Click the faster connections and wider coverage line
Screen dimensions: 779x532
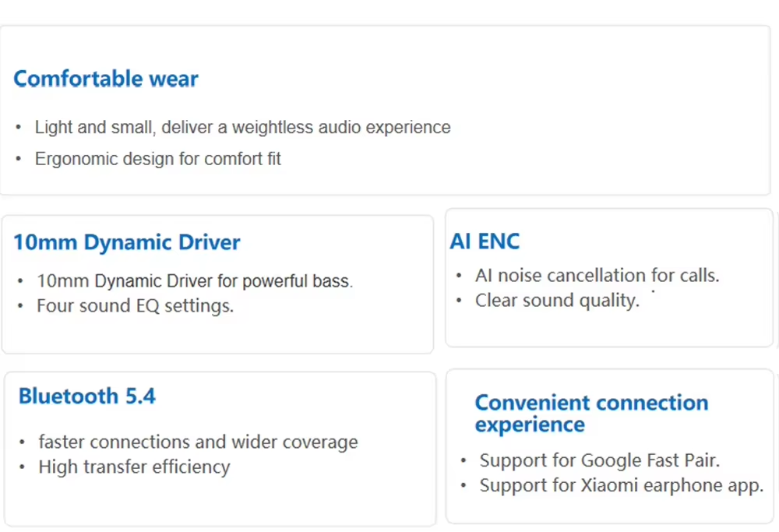point(198,442)
